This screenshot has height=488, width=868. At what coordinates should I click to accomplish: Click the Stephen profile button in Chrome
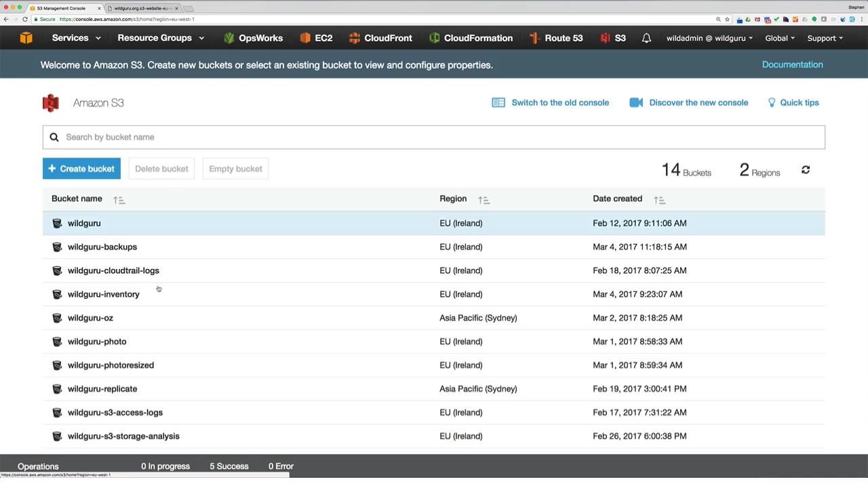point(856,7)
